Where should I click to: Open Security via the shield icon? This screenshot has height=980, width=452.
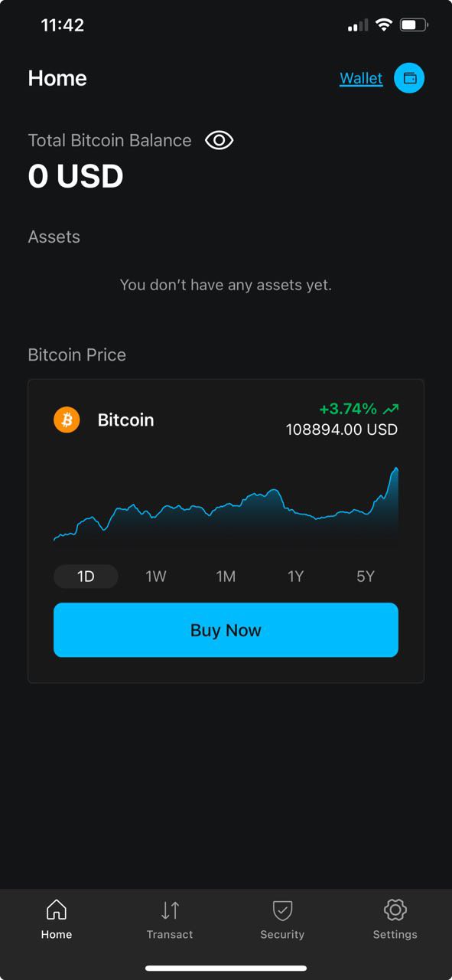[282, 910]
